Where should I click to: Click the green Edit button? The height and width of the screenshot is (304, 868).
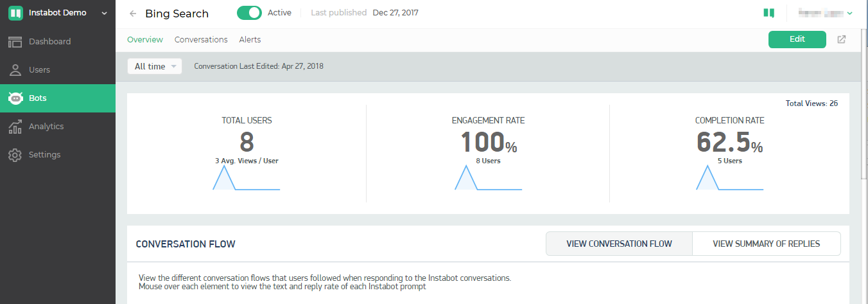(797, 39)
